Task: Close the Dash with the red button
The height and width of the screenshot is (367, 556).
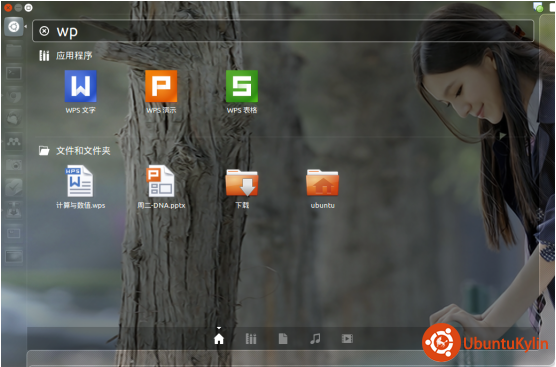Action: [8, 7]
